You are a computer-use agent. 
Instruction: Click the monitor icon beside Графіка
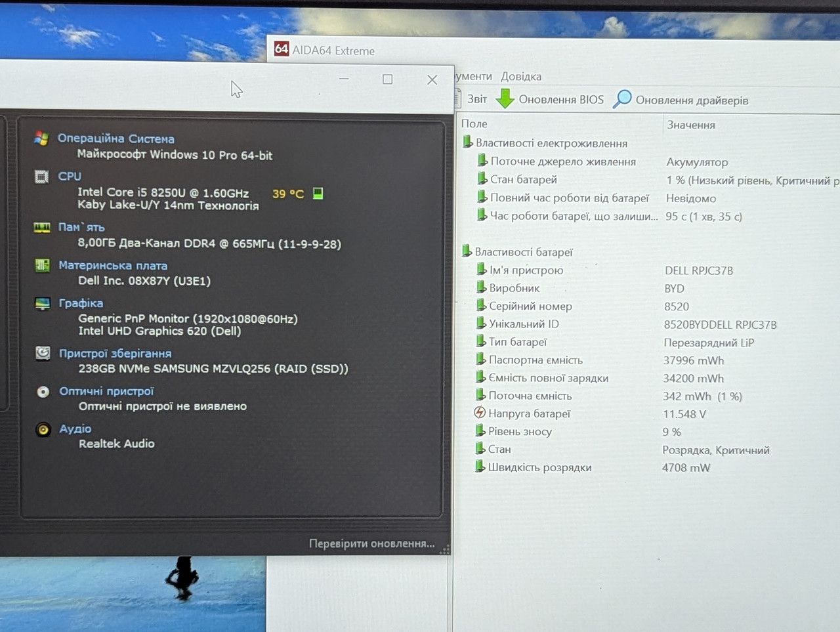pyautogui.click(x=43, y=303)
